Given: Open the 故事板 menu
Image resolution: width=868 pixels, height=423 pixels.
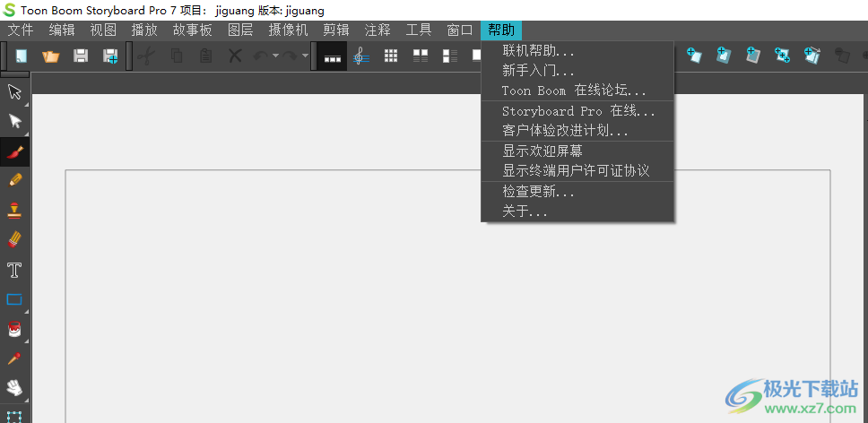Looking at the screenshot, I should 192,30.
